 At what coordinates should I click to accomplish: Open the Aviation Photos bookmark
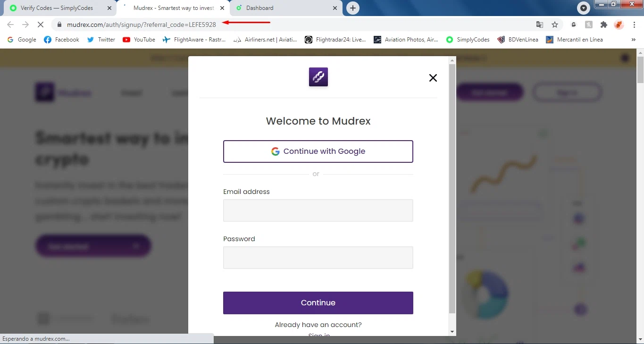[x=406, y=40]
